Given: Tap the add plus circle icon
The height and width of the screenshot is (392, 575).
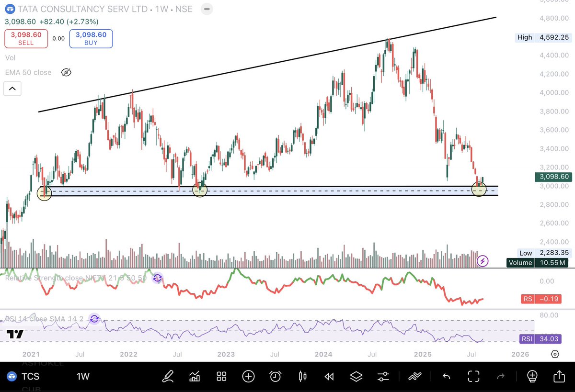Looking at the screenshot, I should pyautogui.click(x=248, y=376).
